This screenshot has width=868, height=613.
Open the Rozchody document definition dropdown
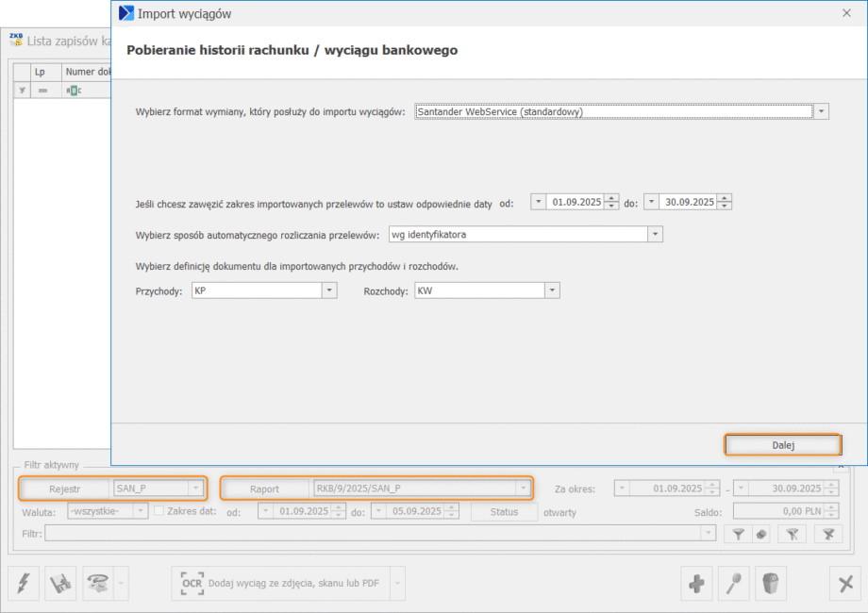click(x=553, y=291)
